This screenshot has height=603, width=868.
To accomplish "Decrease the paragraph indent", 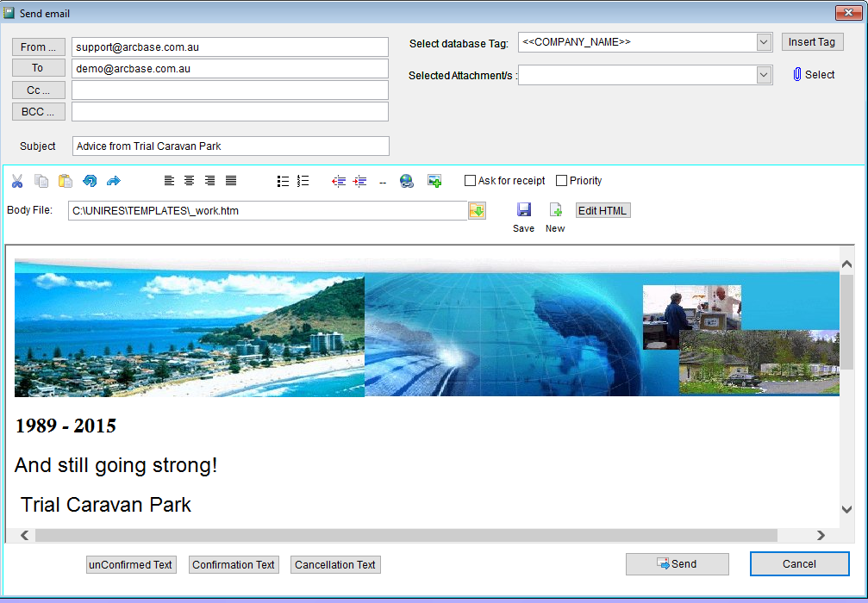I will tap(339, 181).
